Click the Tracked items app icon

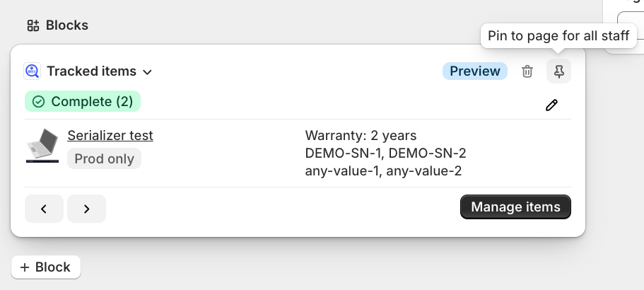coord(32,71)
